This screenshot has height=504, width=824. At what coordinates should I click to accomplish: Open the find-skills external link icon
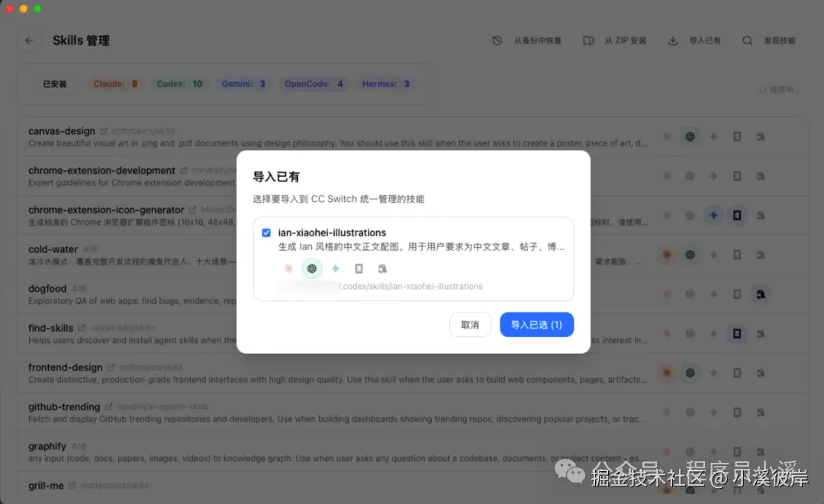pos(82,328)
